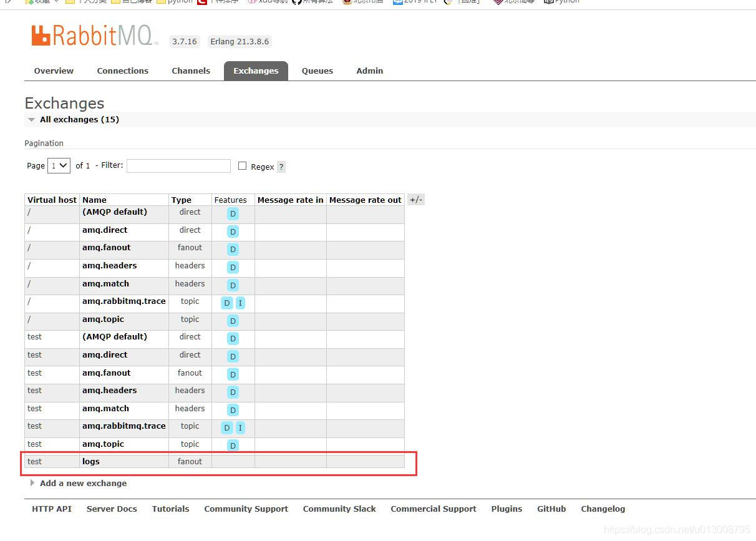Open amq.topic in the test virtual host
Image resolution: width=756 pixels, height=541 pixels.
[103, 444]
